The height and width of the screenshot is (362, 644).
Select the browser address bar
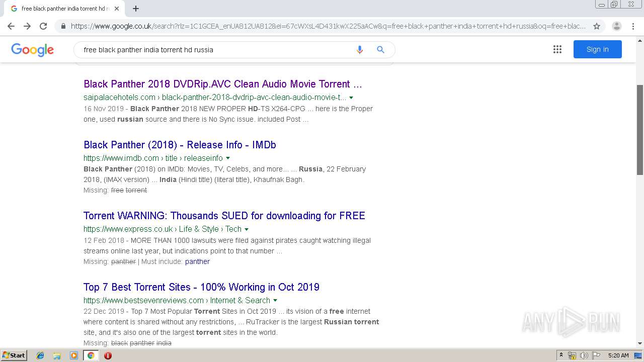328,26
